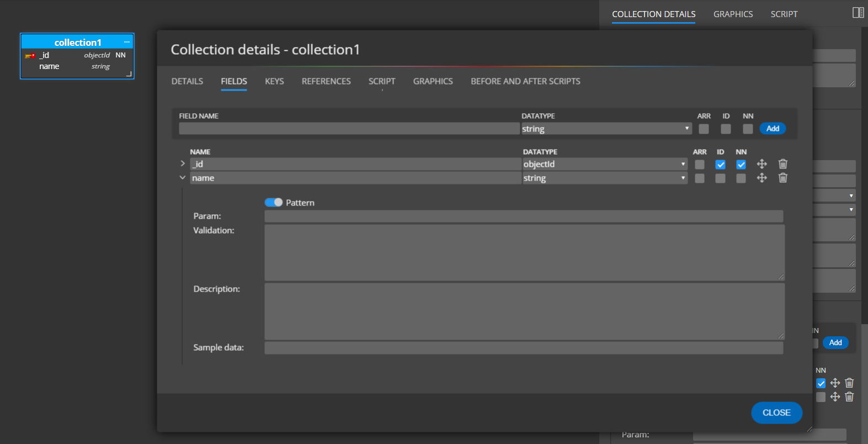Delete the _id field with trash icon

tap(783, 164)
